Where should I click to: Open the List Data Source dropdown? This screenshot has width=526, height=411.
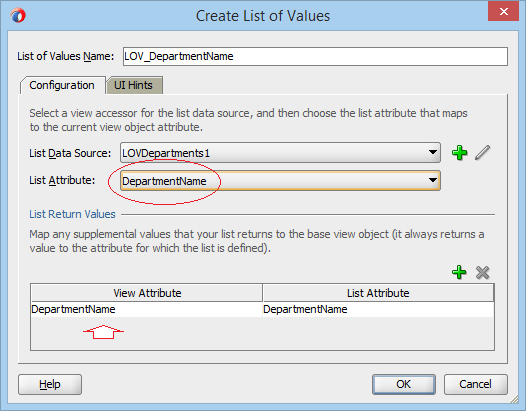[x=433, y=153]
